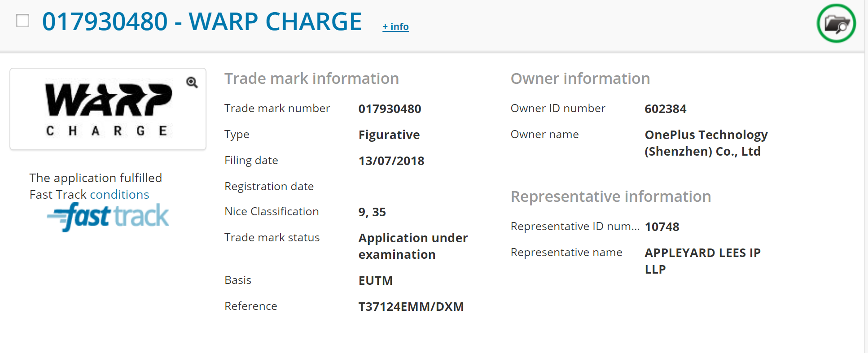The image size is (868, 353).
Task: Click owner ID number 602384
Action: point(665,109)
